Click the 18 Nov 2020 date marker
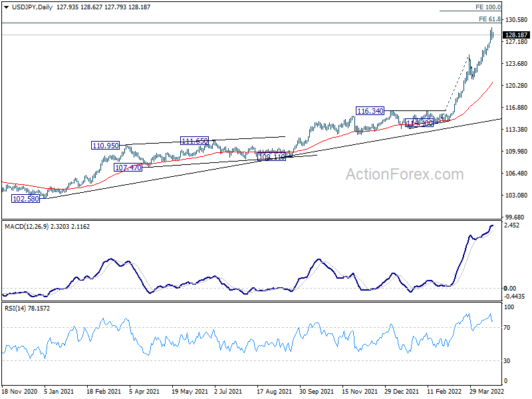Viewport: 532px width, 399px height. [x=19, y=391]
